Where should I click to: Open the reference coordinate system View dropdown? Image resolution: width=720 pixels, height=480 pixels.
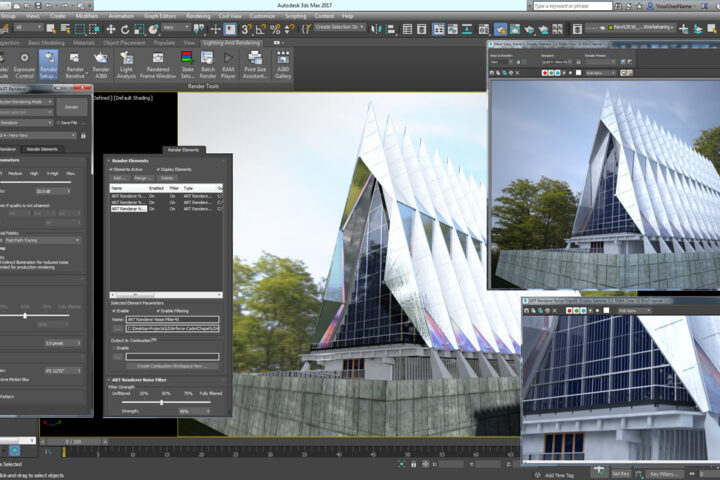176,28
